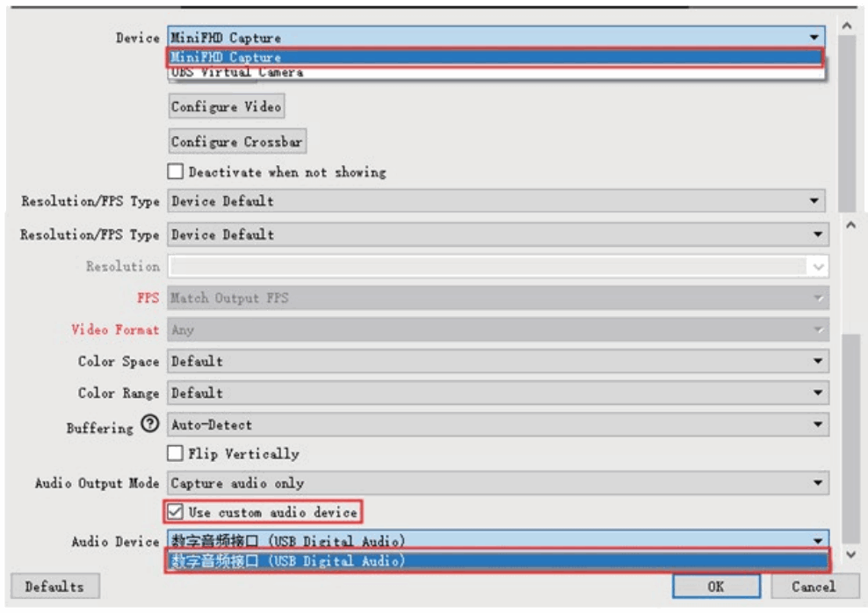868x613 pixels.
Task: Open the Buffering Auto-Detect dropdown
Action: (498, 425)
